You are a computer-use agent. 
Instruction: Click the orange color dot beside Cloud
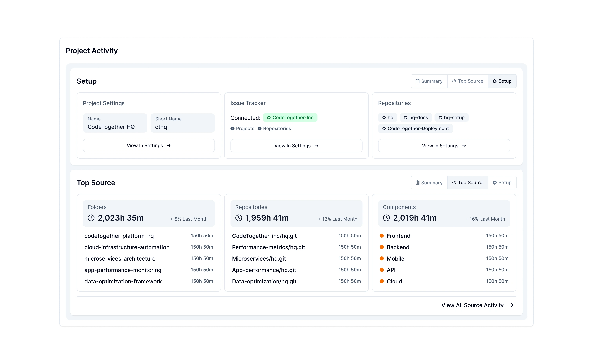click(382, 281)
